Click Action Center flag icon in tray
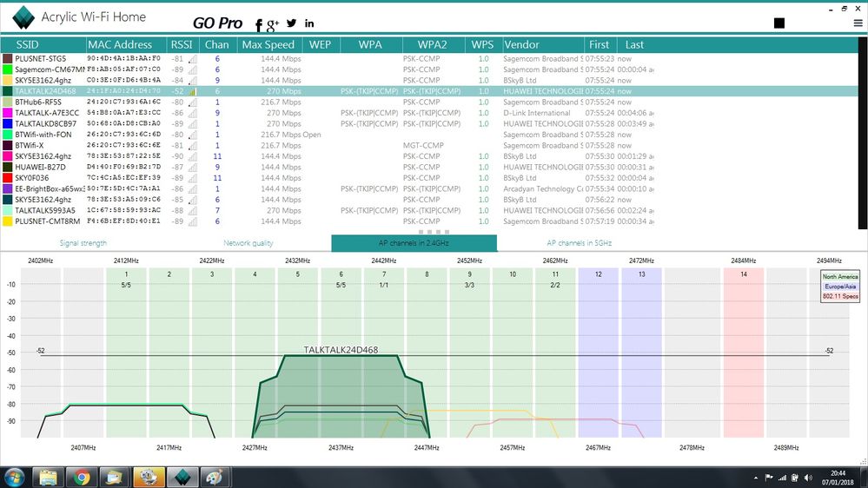 [769, 478]
